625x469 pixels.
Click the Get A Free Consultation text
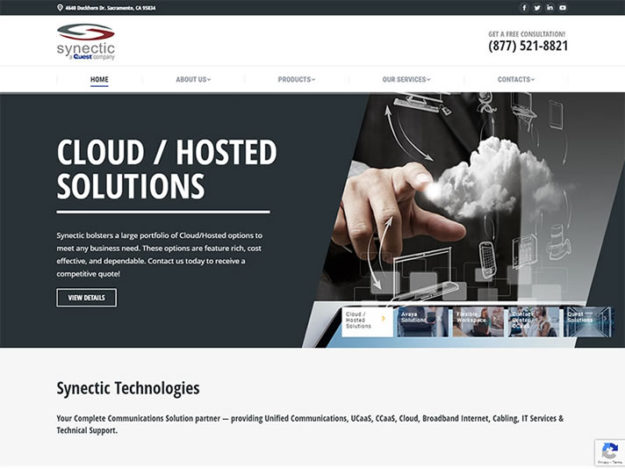pos(527,34)
